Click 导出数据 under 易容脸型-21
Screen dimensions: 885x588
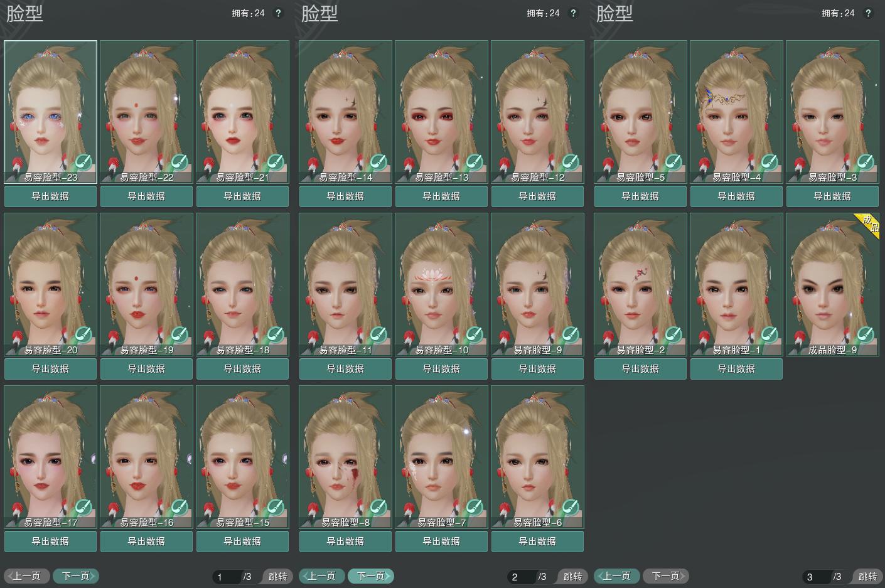(x=242, y=196)
